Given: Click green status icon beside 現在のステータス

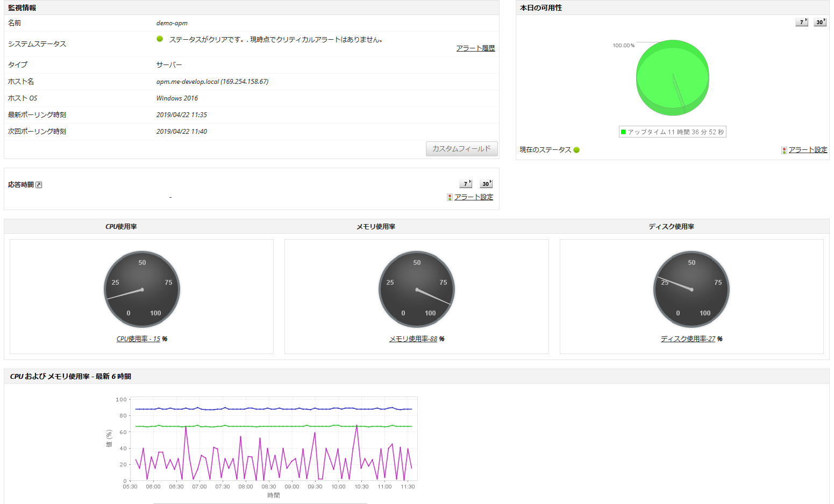Looking at the screenshot, I should (x=576, y=150).
